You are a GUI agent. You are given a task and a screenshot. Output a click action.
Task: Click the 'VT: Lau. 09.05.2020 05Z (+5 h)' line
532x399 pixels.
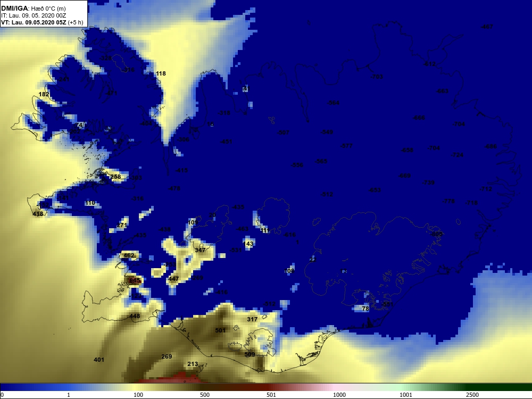tap(42, 22)
